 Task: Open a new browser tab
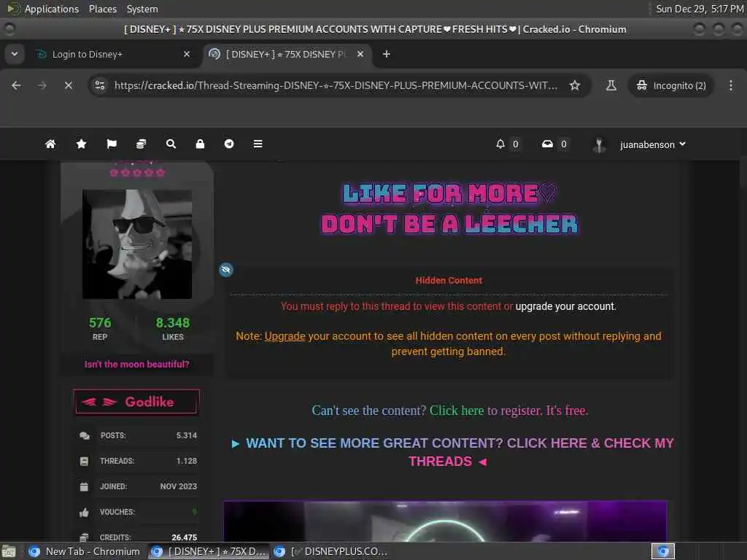[x=387, y=54]
